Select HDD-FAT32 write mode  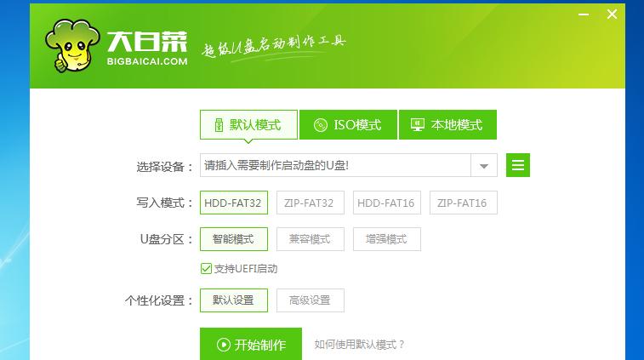pyautogui.click(x=234, y=203)
